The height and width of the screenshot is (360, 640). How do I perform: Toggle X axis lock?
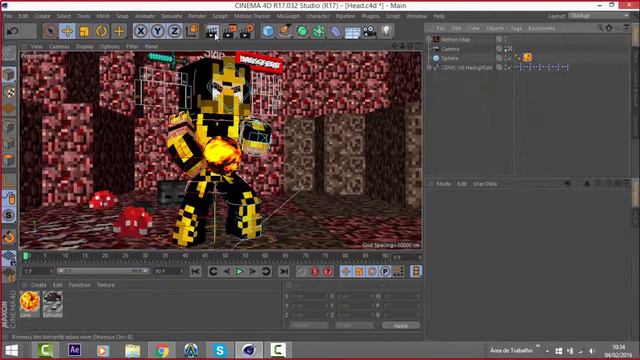tap(140, 31)
